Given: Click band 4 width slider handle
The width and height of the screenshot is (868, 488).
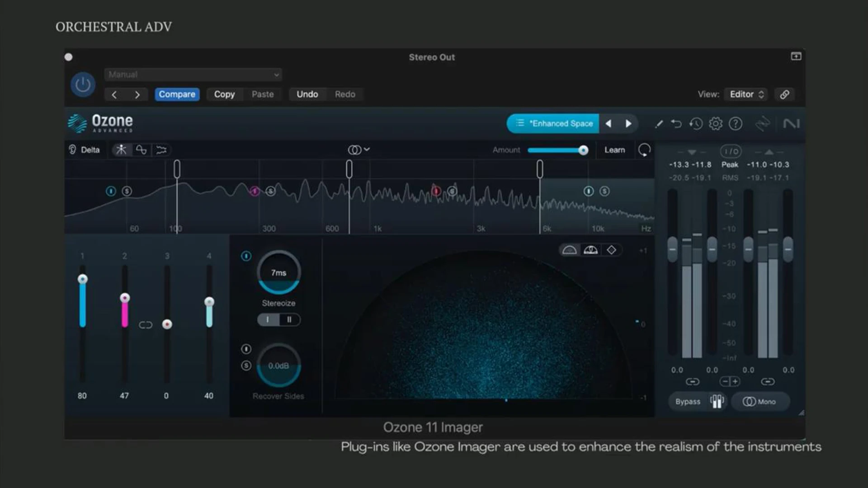Looking at the screenshot, I should click(209, 302).
